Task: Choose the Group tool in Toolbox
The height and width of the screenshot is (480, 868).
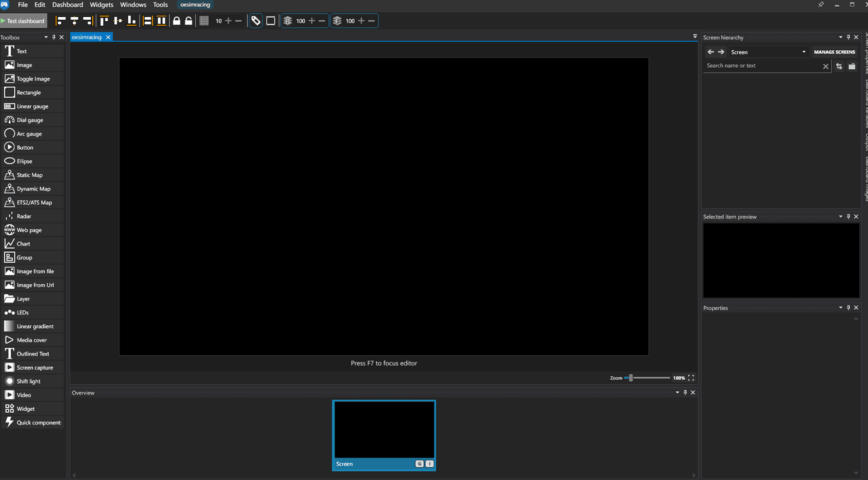Action: click(32, 258)
